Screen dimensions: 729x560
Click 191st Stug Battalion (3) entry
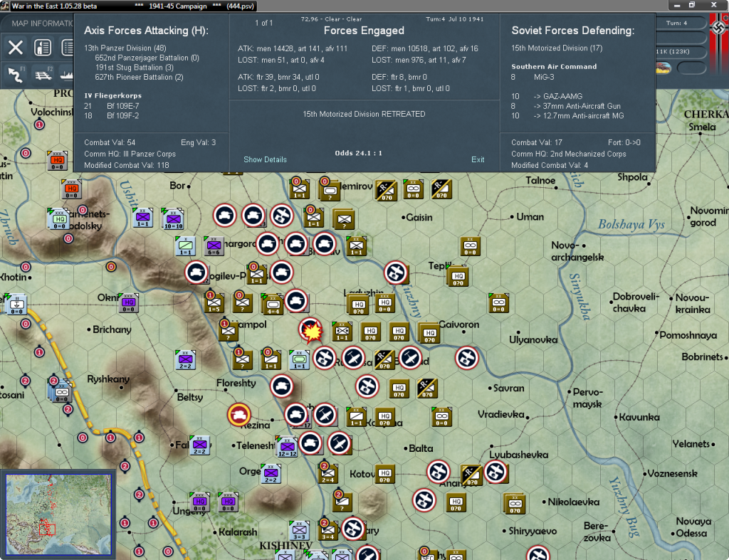135,68
